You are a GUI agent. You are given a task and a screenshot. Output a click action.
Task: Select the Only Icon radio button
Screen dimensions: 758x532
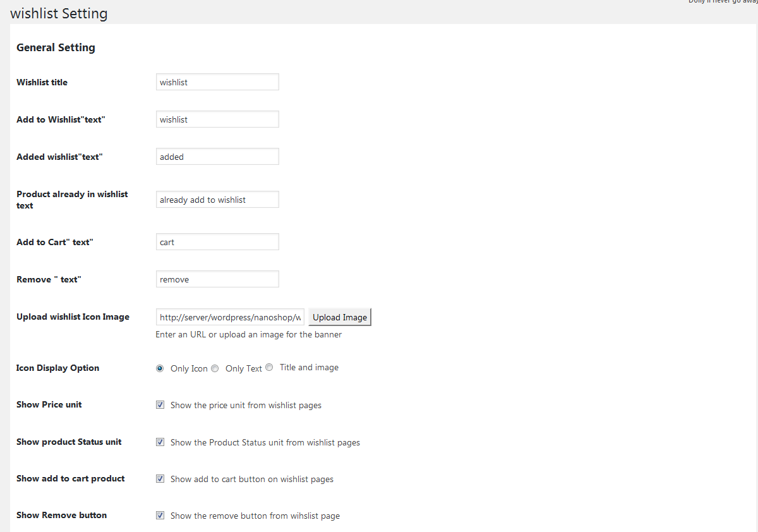pos(160,368)
